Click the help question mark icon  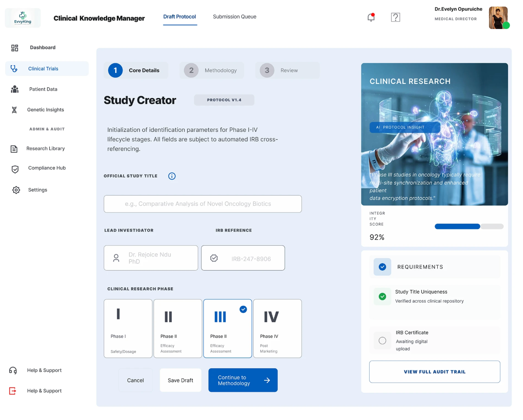point(395,17)
